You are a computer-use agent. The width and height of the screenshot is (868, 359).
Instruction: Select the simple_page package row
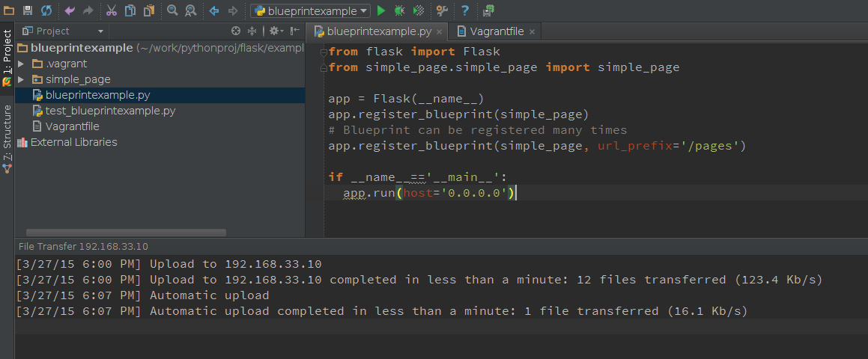pos(160,79)
